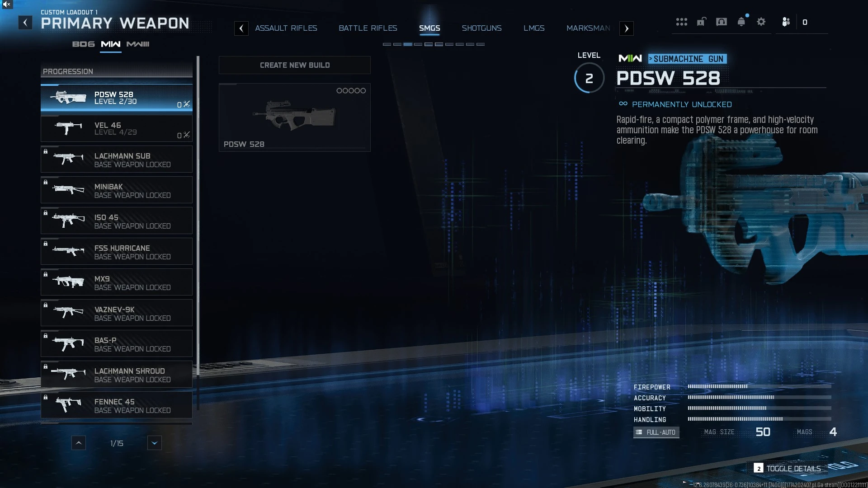This screenshot has height=488, width=868.
Task: Open the social party icon
Action: click(786, 22)
